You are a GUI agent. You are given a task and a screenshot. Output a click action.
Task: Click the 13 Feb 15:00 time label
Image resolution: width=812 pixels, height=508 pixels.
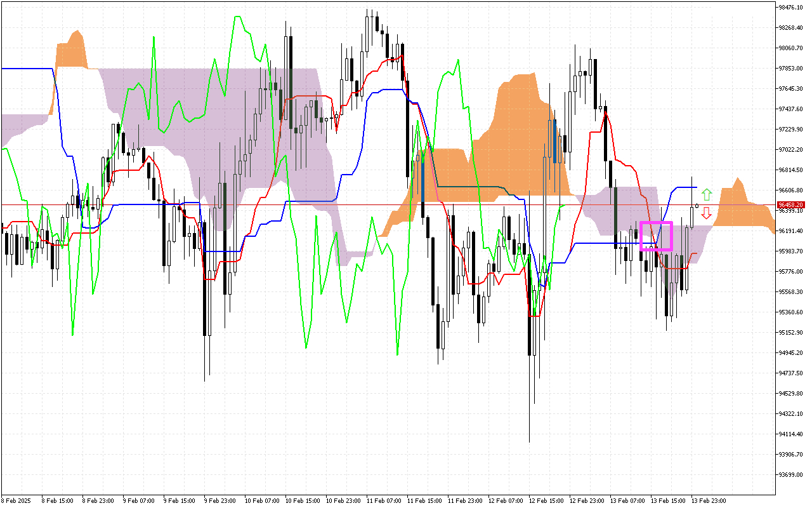pyautogui.click(x=667, y=501)
